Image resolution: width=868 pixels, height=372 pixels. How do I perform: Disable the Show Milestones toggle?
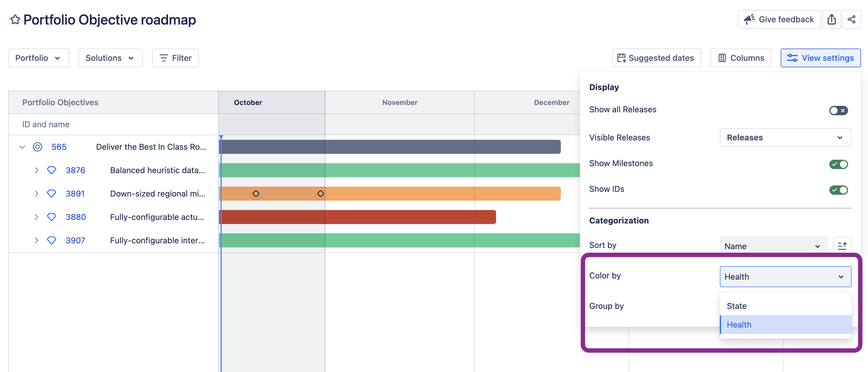[x=838, y=164]
